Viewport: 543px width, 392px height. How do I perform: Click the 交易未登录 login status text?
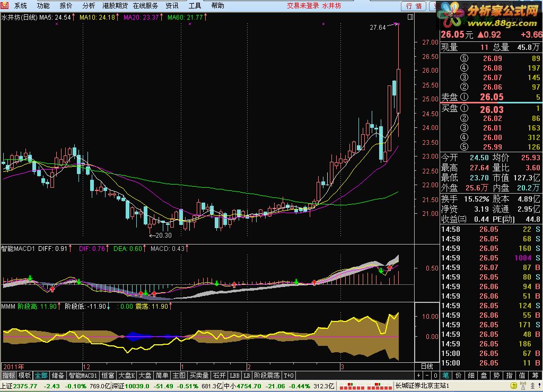(x=303, y=5)
